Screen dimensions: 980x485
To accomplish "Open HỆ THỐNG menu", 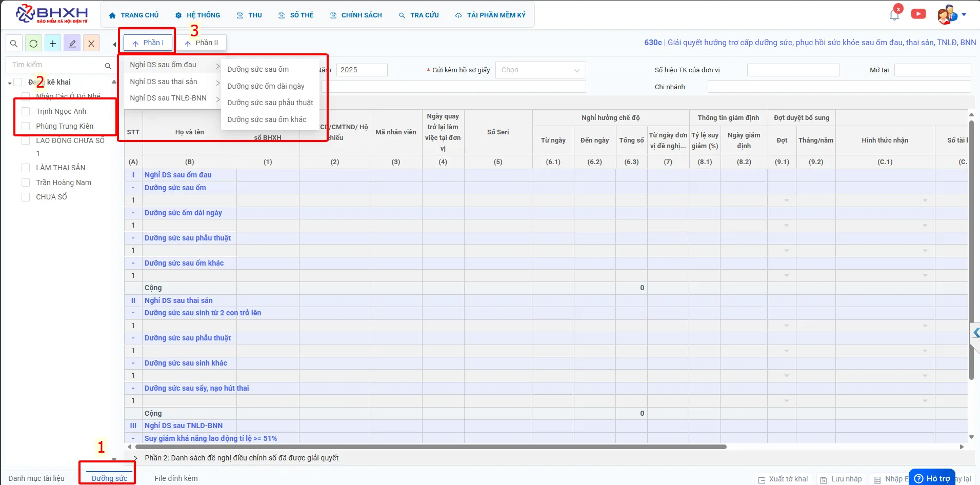I will 197,15.
